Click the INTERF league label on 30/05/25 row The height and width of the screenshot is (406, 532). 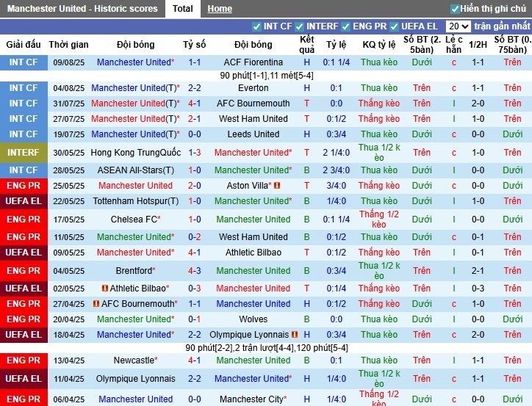tap(24, 153)
